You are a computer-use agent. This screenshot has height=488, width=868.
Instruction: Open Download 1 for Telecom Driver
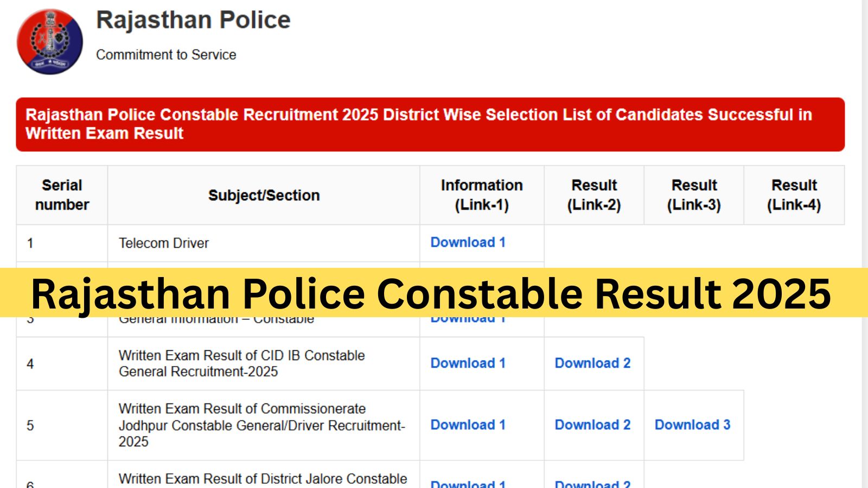pos(468,242)
